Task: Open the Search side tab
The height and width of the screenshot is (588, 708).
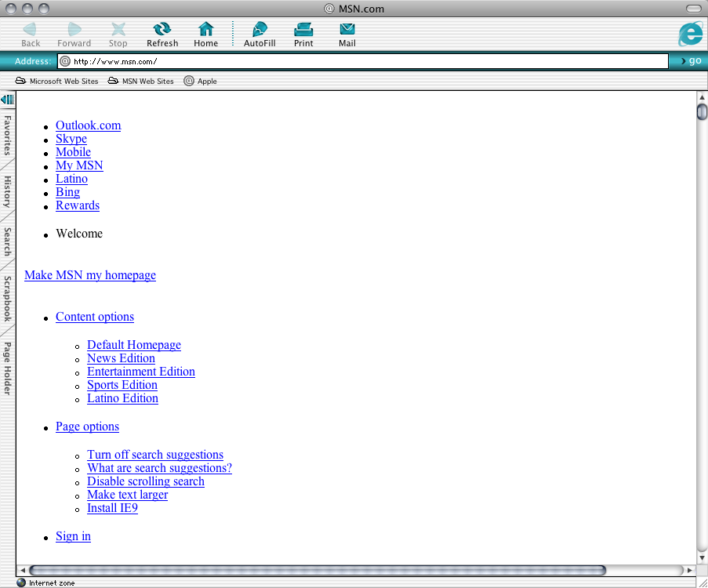Action: point(7,241)
